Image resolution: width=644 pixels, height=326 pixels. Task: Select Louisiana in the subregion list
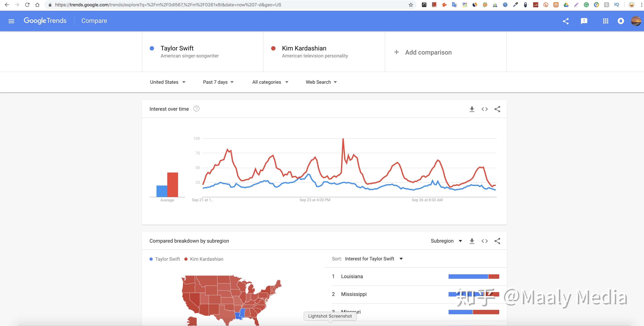click(352, 277)
